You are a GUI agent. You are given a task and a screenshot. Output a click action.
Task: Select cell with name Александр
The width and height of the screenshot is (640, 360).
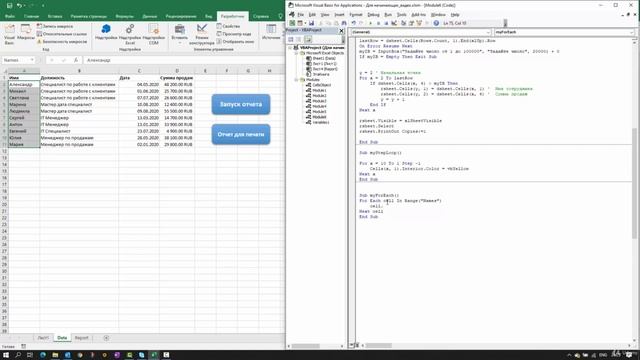click(x=24, y=84)
